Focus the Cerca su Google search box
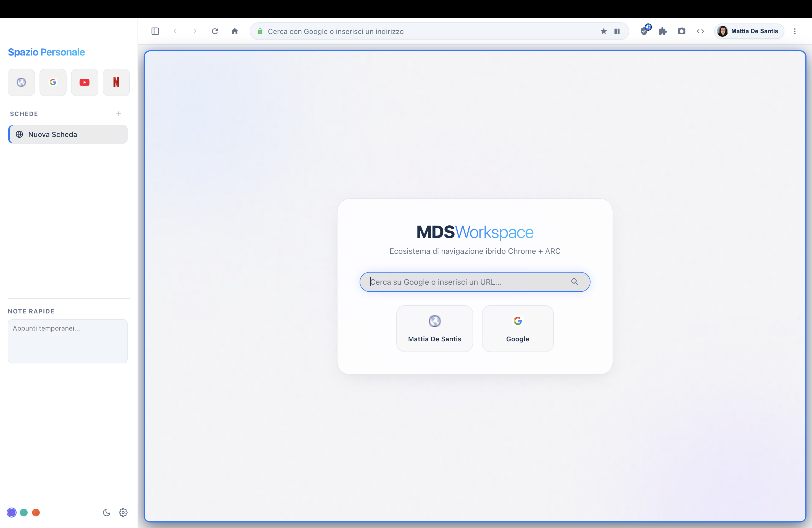812x528 pixels. [x=474, y=282]
